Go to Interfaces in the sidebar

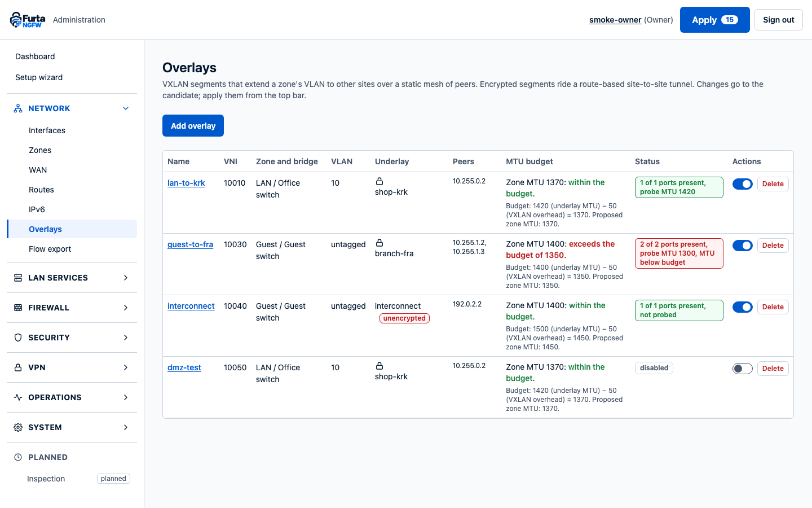point(72,130)
